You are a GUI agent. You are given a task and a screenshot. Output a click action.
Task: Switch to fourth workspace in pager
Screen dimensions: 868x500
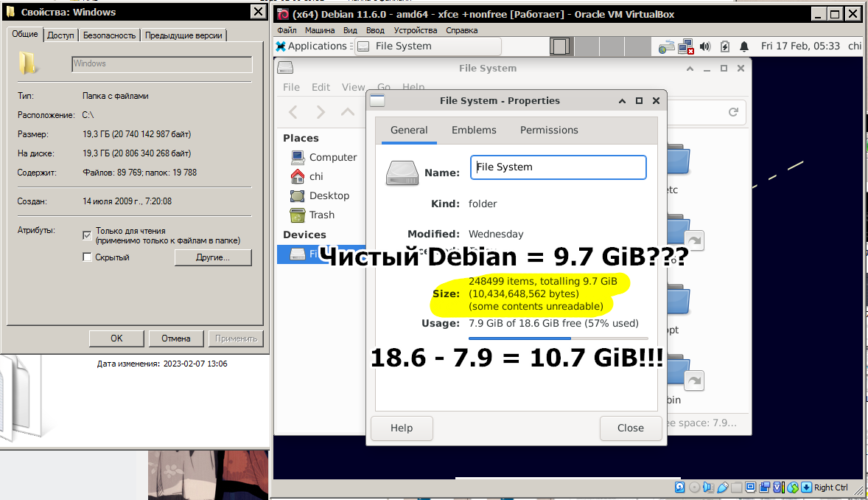(x=637, y=46)
